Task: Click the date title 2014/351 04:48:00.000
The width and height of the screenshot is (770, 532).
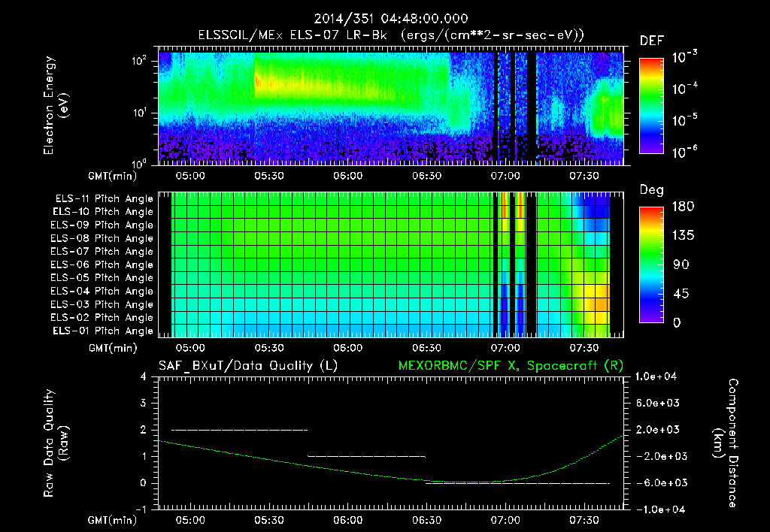Action: point(391,19)
